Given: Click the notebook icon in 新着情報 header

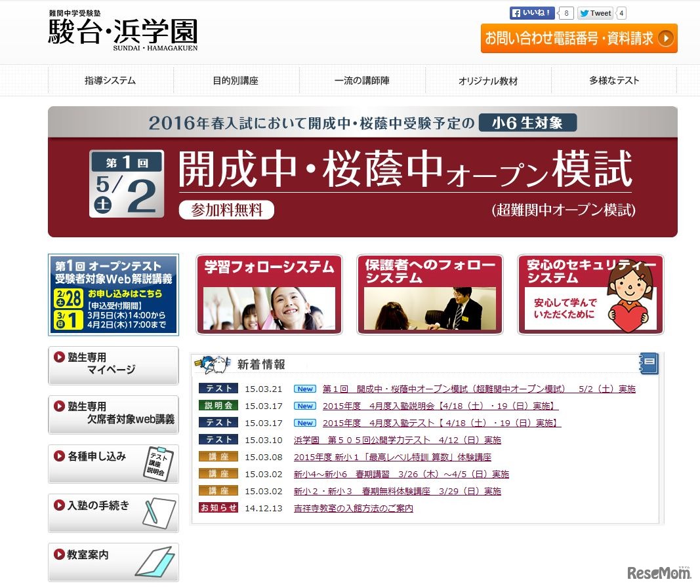Looking at the screenshot, I should pyautogui.click(x=649, y=363).
